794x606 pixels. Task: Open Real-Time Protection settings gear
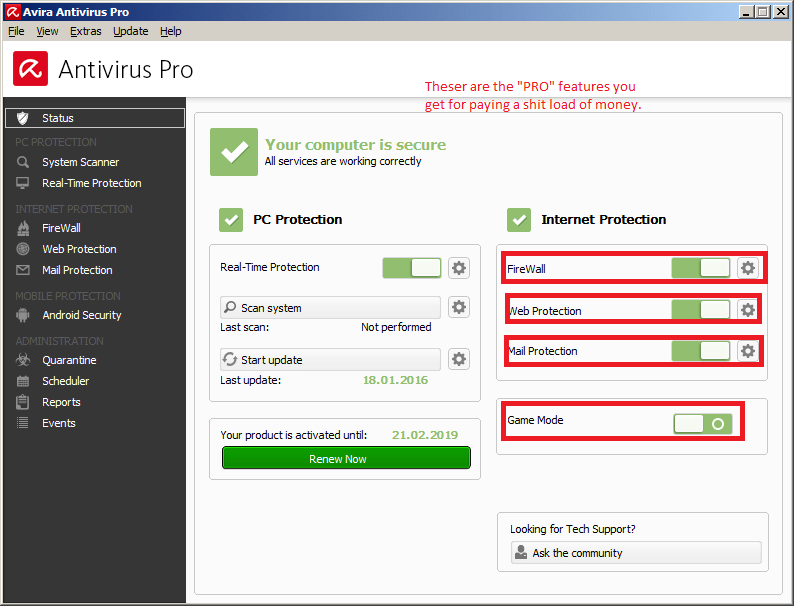point(459,268)
